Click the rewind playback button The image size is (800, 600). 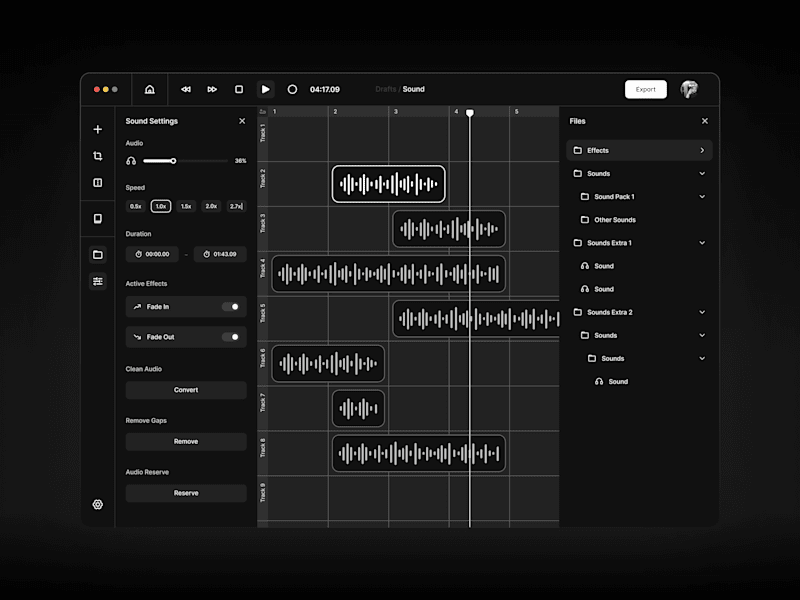(186, 89)
